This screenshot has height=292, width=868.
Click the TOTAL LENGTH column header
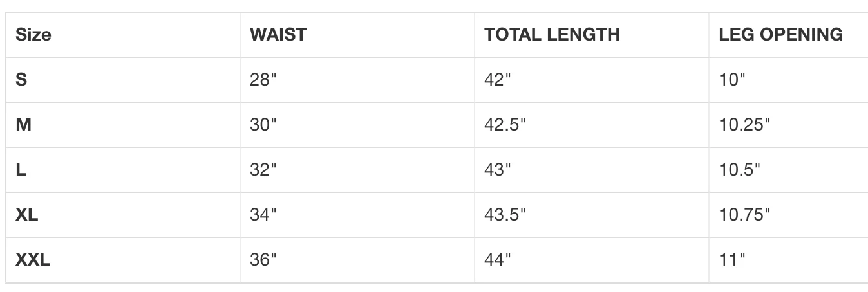(552, 35)
